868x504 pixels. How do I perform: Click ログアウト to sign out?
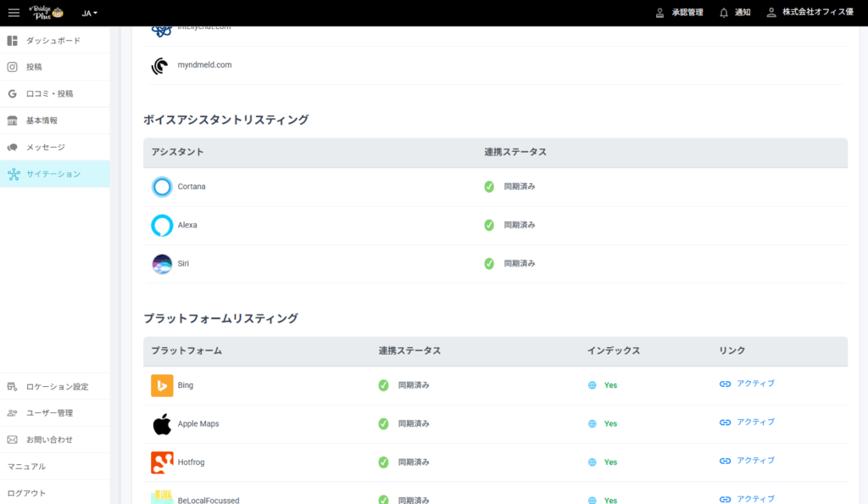click(26, 493)
